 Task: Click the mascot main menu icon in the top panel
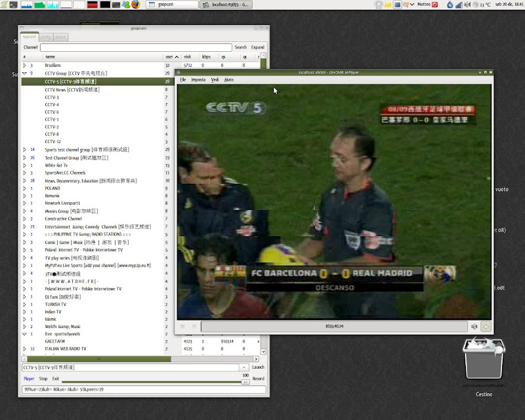[4, 5]
